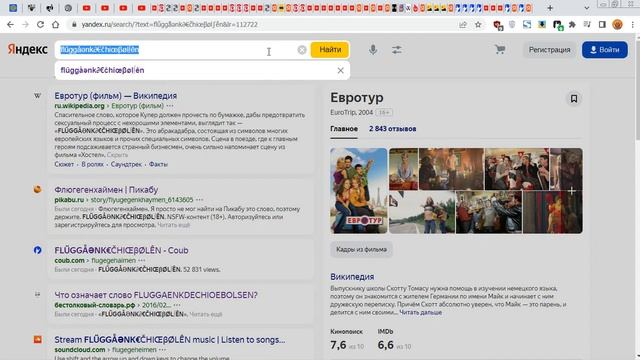Open the Chrome three-dot menu

click(x=632, y=24)
